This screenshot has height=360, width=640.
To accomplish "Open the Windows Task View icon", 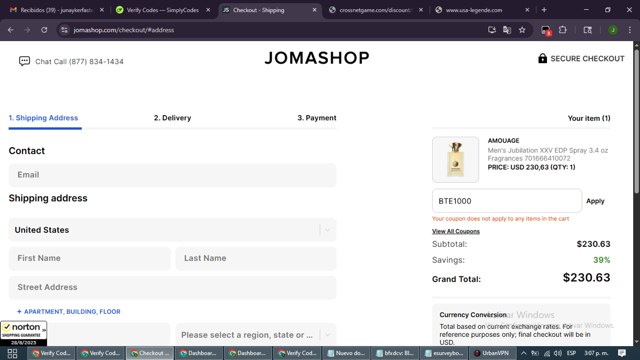I will 12,353.
